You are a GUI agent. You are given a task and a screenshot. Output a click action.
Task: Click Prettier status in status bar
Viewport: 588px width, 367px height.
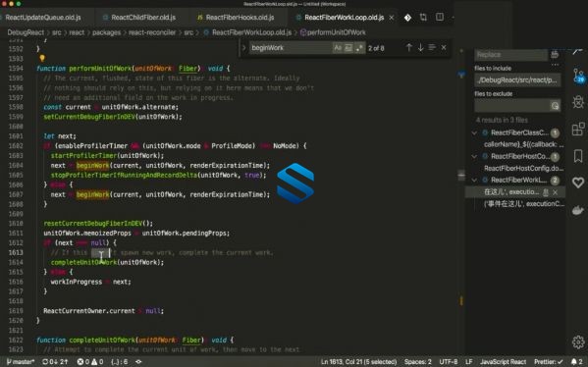tap(549, 362)
